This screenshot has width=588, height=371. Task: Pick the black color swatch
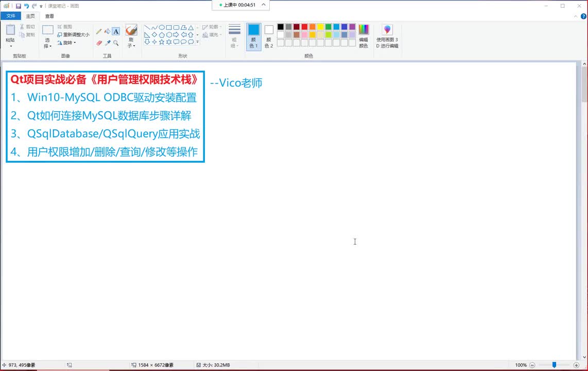click(281, 27)
